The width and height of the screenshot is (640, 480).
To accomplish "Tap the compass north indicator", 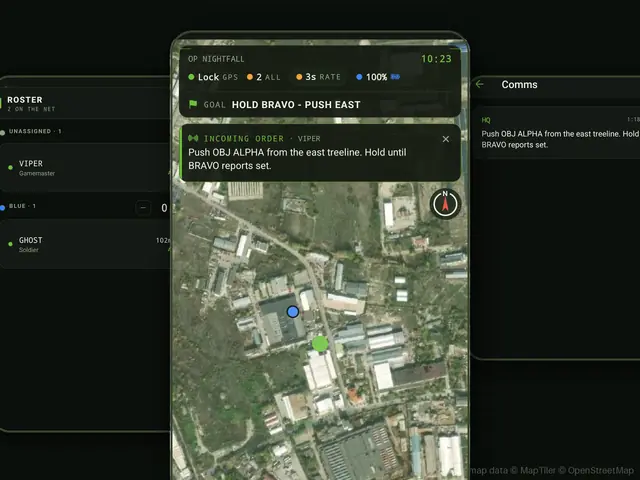I will pos(445,204).
